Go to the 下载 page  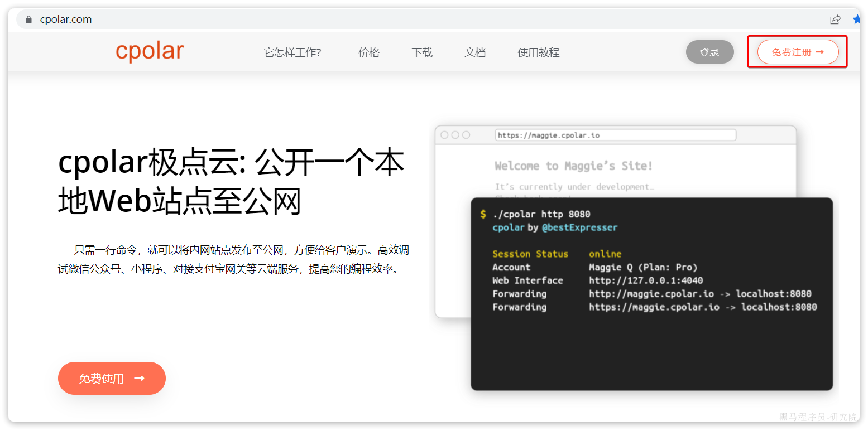[x=422, y=52]
